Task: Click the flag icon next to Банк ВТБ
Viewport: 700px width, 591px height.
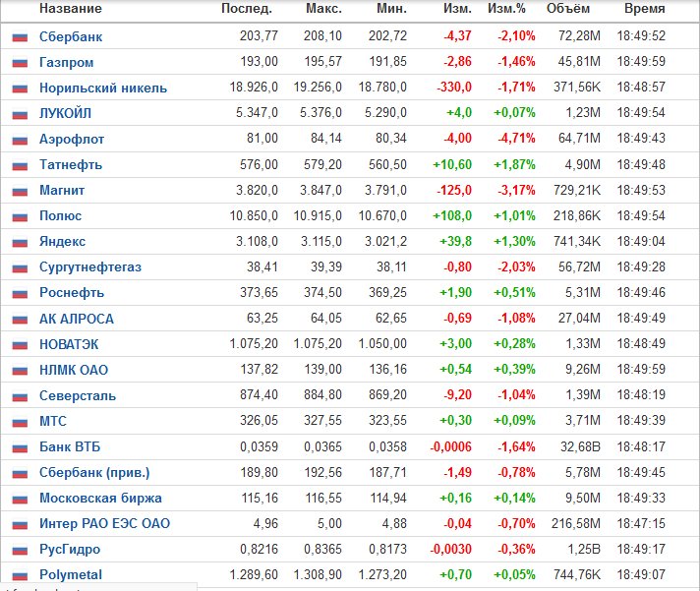Action: tap(20, 447)
